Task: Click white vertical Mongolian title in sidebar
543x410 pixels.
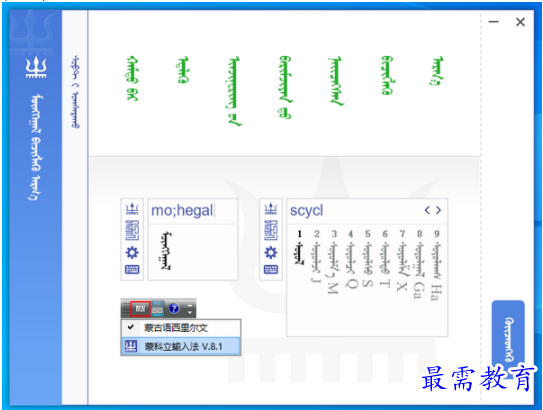Action: (36, 147)
